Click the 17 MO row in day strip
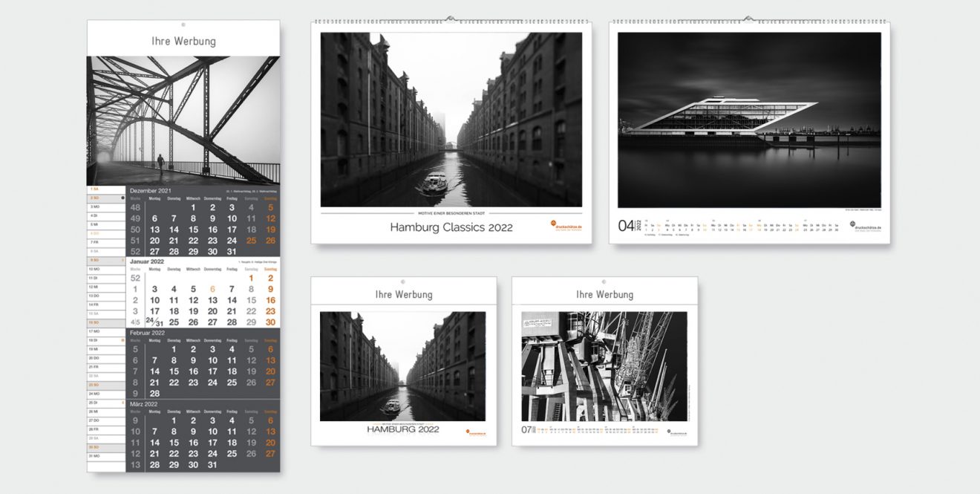This screenshot has height=494, width=980. coord(107,332)
